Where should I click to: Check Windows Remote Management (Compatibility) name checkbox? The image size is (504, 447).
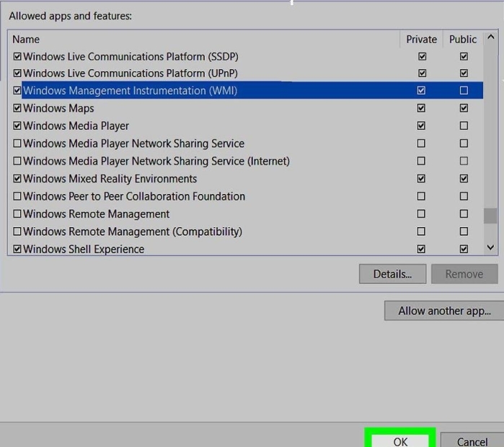pyautogui.click(x=17, y=231)
